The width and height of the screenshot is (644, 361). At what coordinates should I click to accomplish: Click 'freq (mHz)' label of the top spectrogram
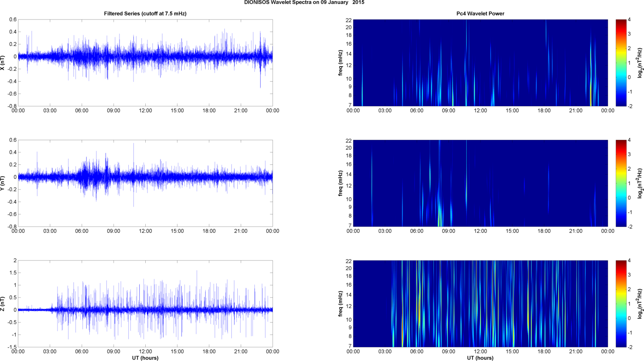click(x=340, y=63)
